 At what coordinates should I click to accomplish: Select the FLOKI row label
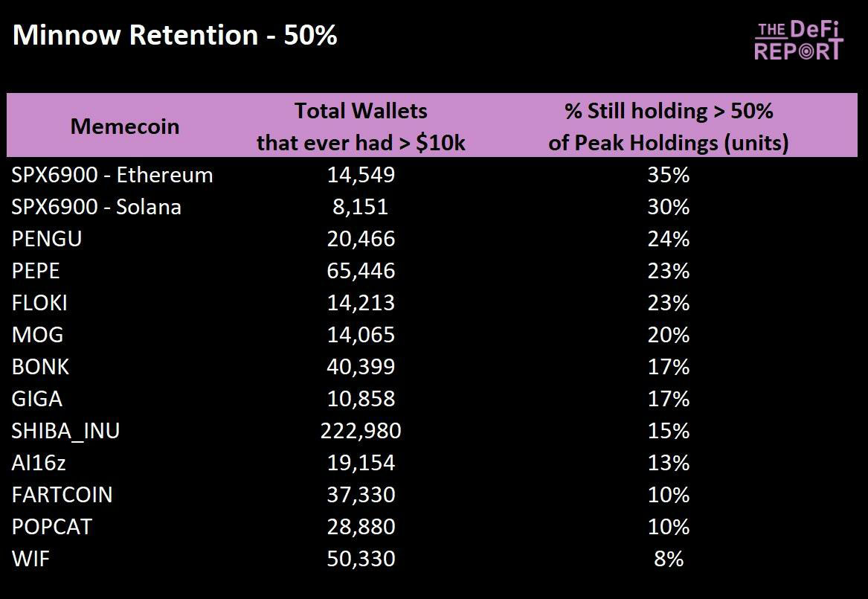point(40,303)
